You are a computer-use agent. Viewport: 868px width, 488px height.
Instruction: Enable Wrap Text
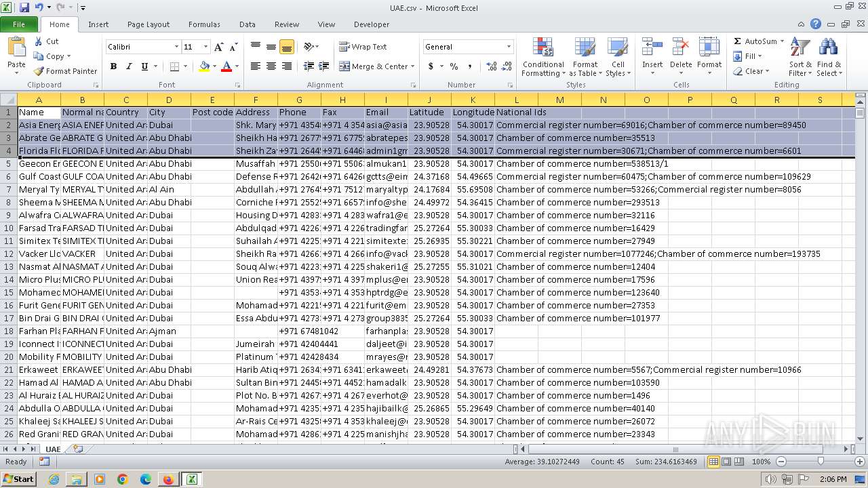(363, 47)
